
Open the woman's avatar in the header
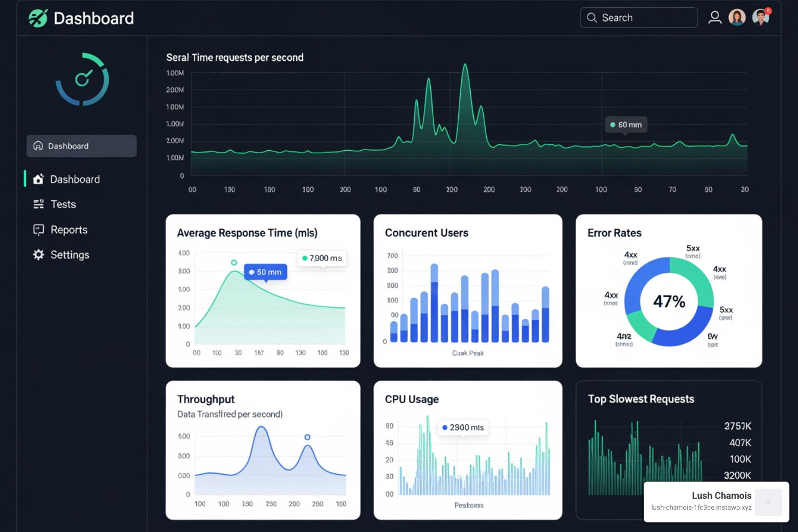(x=737, y=18)
